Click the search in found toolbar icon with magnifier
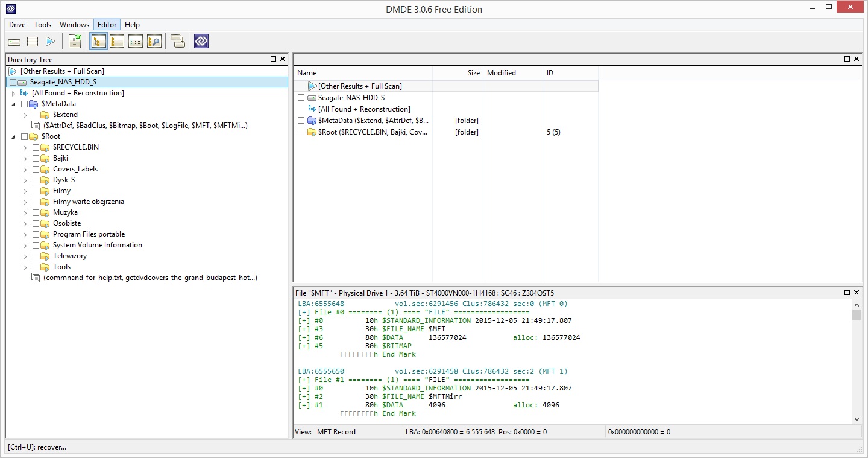The image size is (868, 458). pyautogui.click(x=154, y=42)
